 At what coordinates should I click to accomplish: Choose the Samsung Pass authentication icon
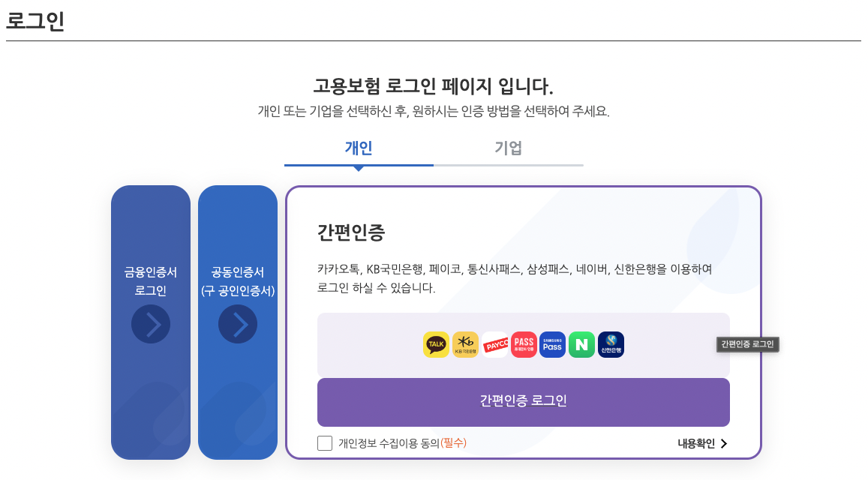552,344
